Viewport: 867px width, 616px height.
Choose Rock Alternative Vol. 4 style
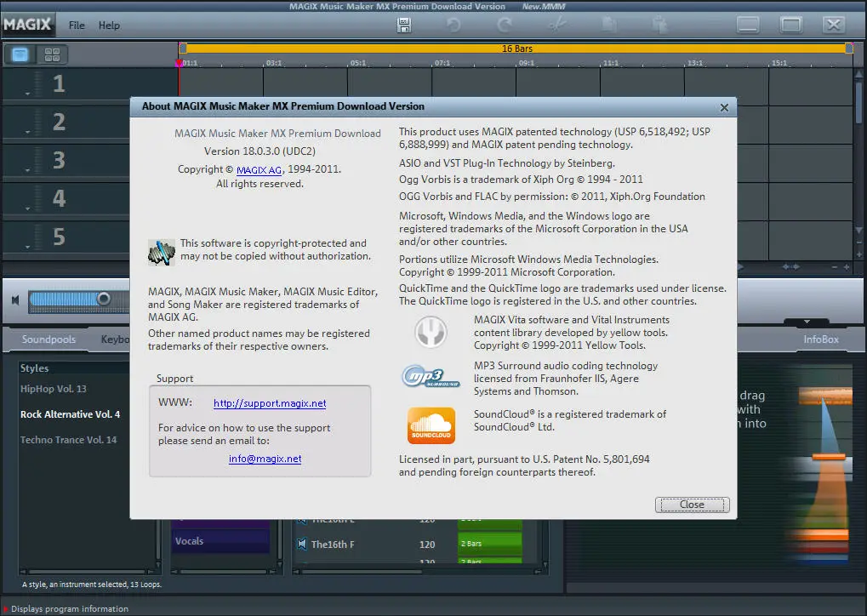point(70,414)
